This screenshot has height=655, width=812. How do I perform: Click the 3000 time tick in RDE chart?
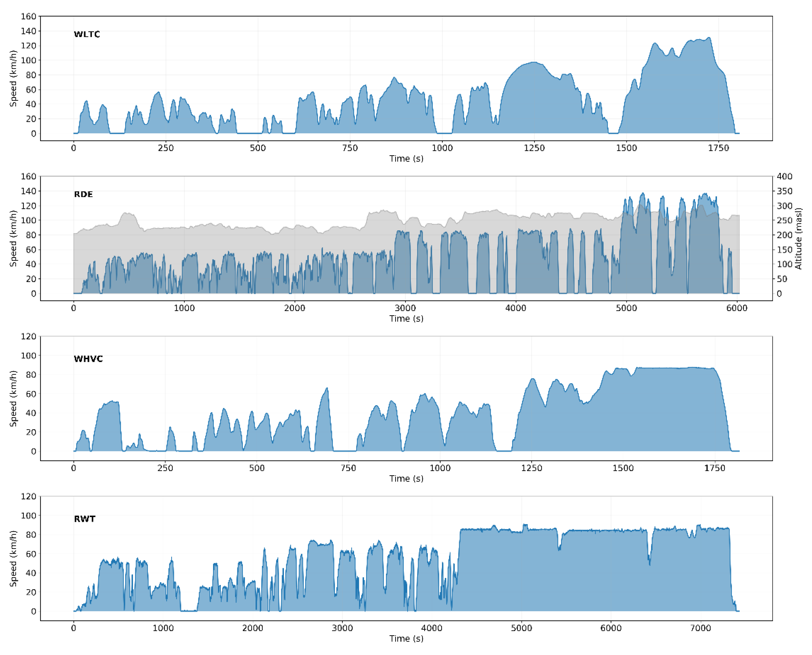click(405, 308)
